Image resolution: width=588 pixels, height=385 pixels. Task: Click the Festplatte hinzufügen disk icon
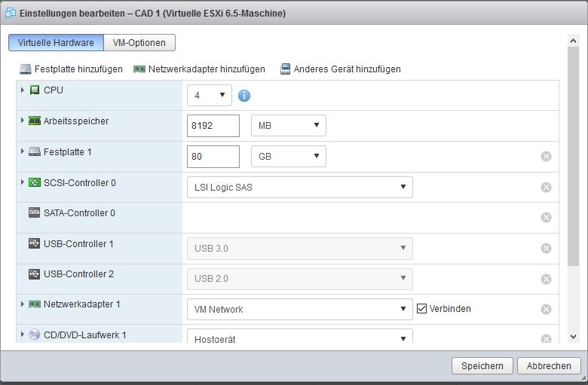[26, 69]
